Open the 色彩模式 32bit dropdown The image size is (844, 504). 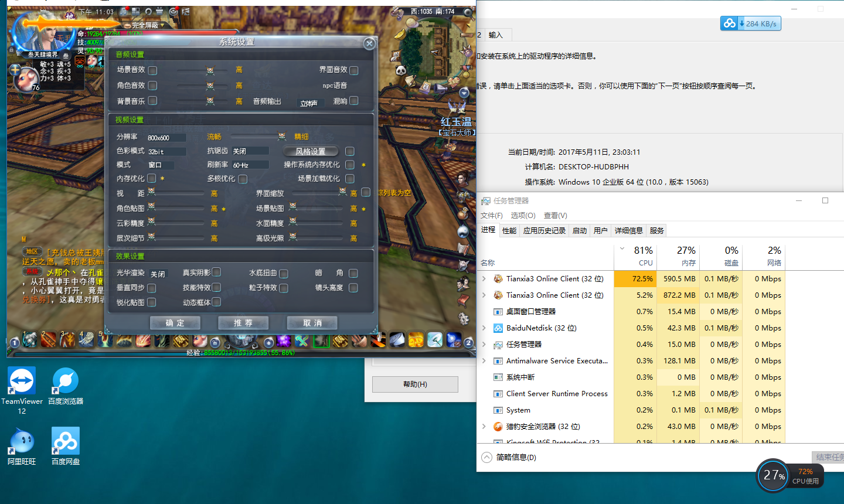point(166,152)
